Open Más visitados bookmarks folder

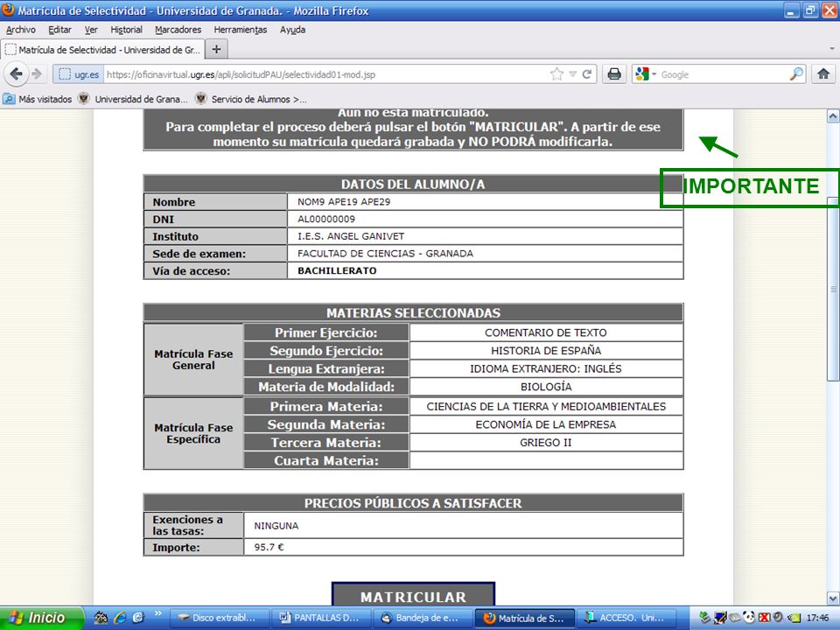click(x=38, y=99)
